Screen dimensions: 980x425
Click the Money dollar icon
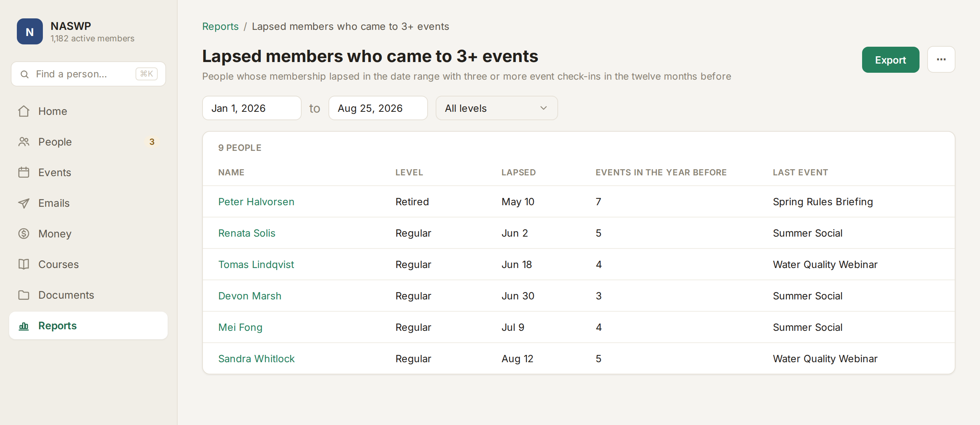[24, 234]
